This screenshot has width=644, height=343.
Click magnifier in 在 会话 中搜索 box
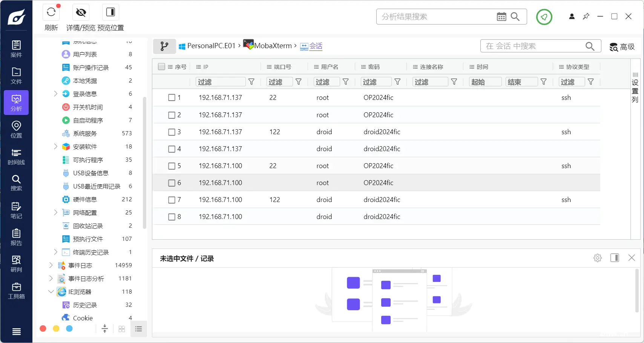590,46
